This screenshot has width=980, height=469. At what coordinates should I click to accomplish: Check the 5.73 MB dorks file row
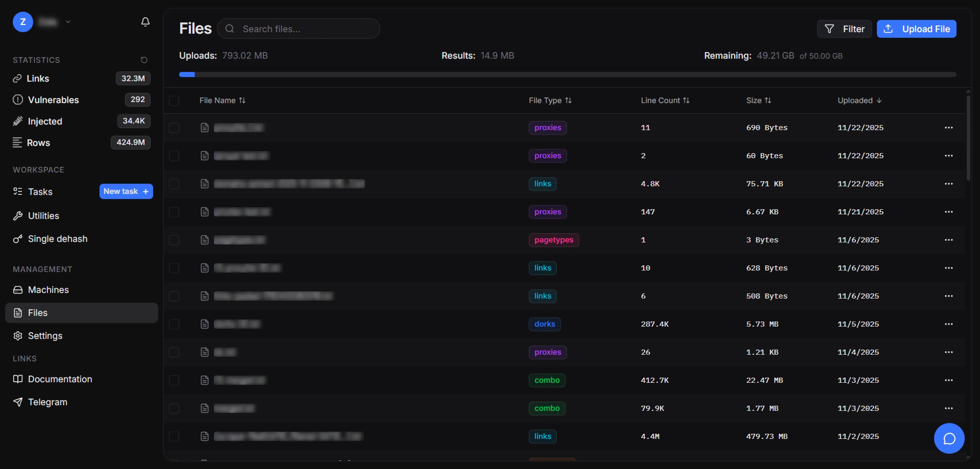tap(174, 324)
